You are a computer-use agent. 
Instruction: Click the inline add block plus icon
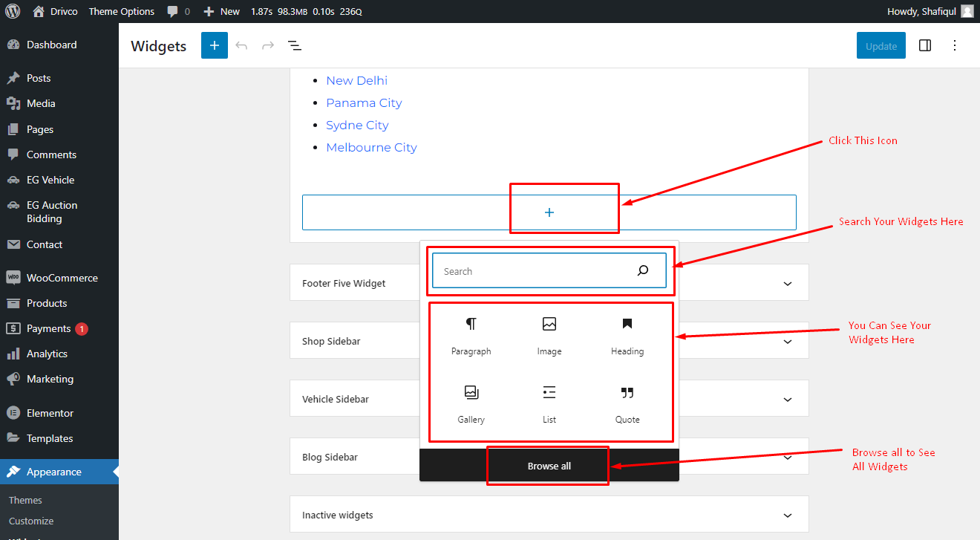pos(549,212)
